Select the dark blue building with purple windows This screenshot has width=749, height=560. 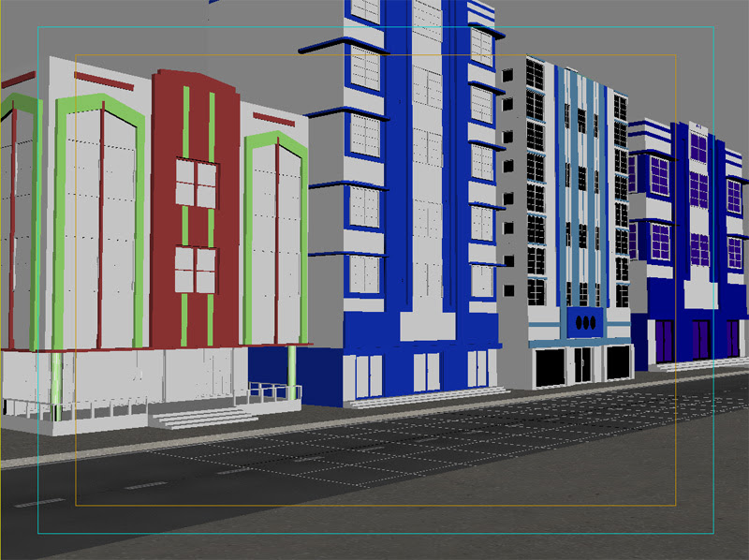click(x=688, y=243)
